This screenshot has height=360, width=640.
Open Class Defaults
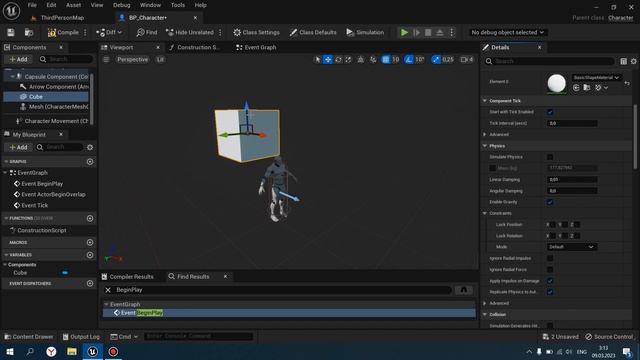(313, 32)
